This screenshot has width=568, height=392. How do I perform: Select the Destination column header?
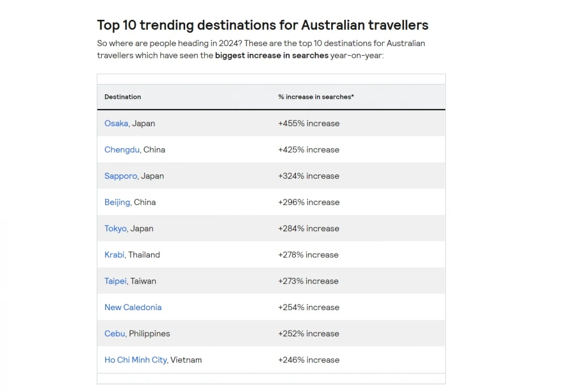coord(123,97)
